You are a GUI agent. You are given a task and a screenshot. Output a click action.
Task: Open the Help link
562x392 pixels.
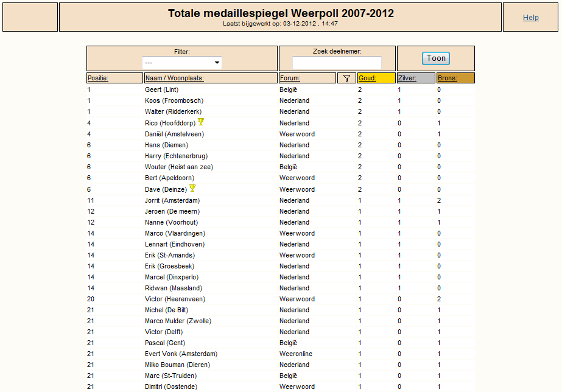[x=530, y=18]
